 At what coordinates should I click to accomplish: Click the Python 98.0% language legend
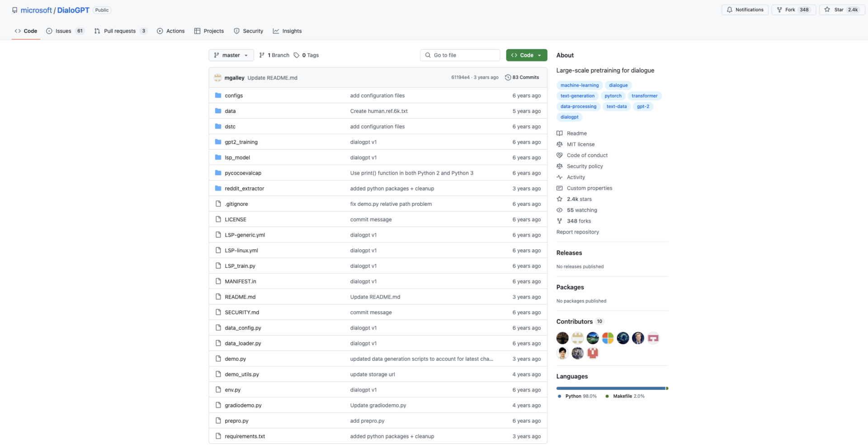(577, 396)
